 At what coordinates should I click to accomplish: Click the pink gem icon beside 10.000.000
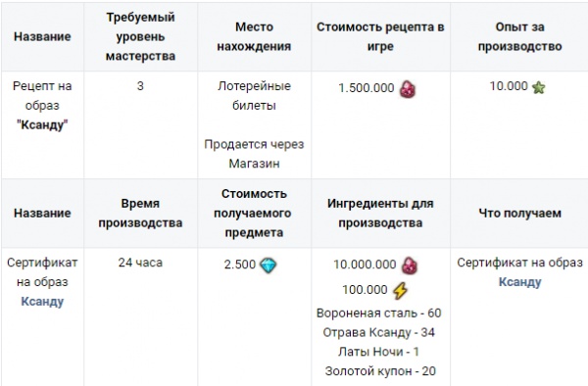point(409,265)
